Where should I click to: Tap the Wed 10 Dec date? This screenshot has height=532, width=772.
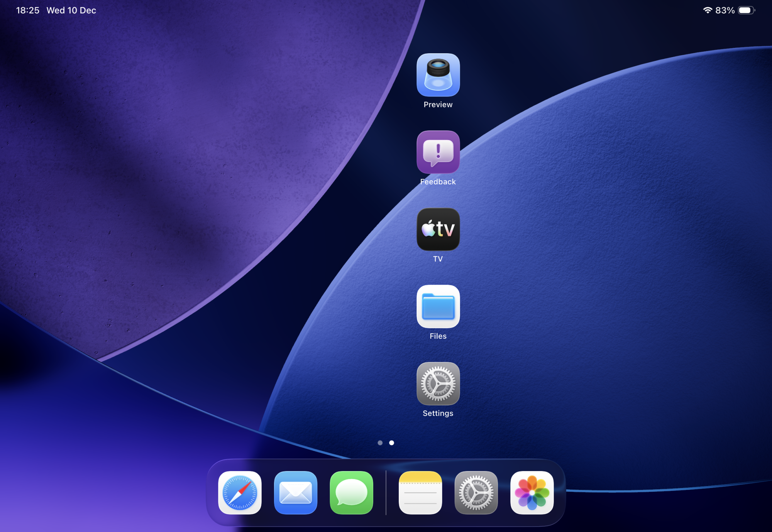(71, 10)
